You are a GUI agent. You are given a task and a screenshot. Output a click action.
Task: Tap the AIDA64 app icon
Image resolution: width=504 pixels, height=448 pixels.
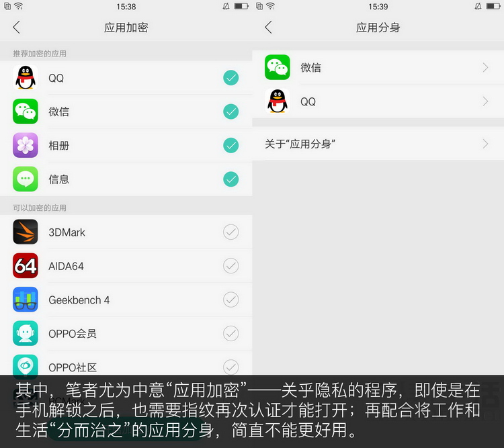coord(26,266)
